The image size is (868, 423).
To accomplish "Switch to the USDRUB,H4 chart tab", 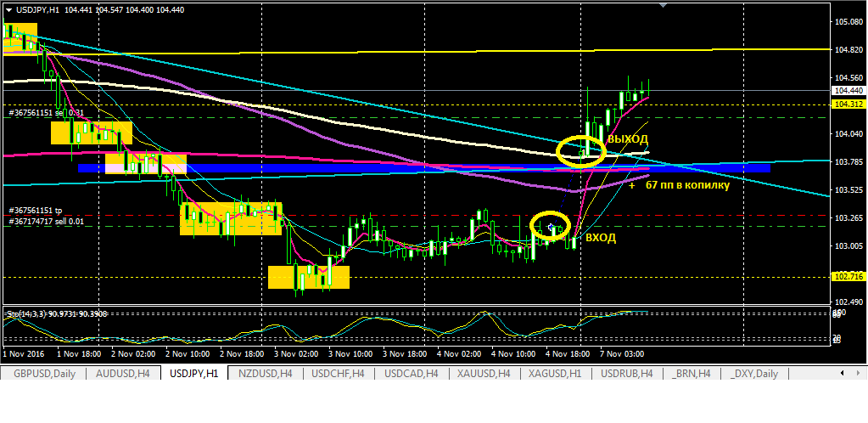I will click(x=627, y=374).
